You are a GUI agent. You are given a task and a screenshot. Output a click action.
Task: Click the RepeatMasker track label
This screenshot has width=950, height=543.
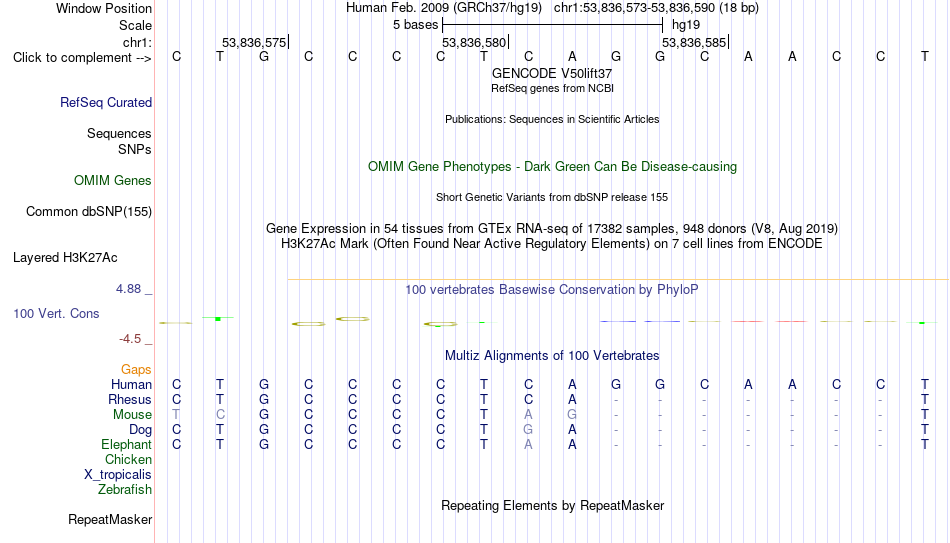pyautogui.click(x=110, y=519)
